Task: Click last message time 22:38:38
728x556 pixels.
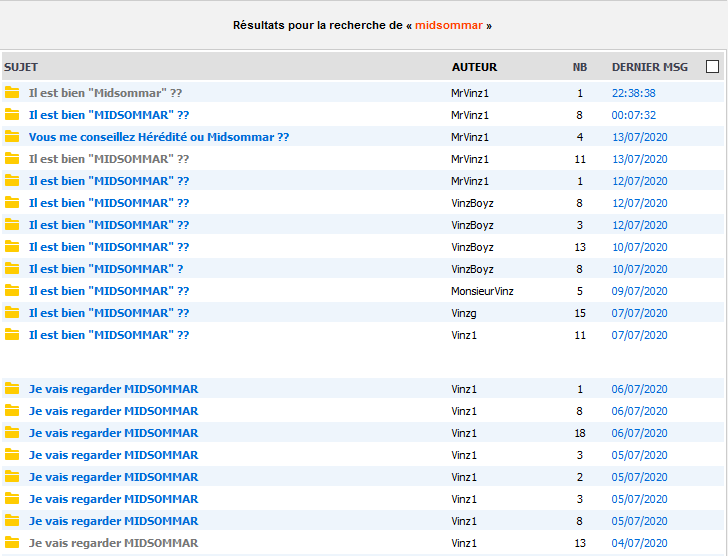Action: pyautogui.click(x=633, y=93)
